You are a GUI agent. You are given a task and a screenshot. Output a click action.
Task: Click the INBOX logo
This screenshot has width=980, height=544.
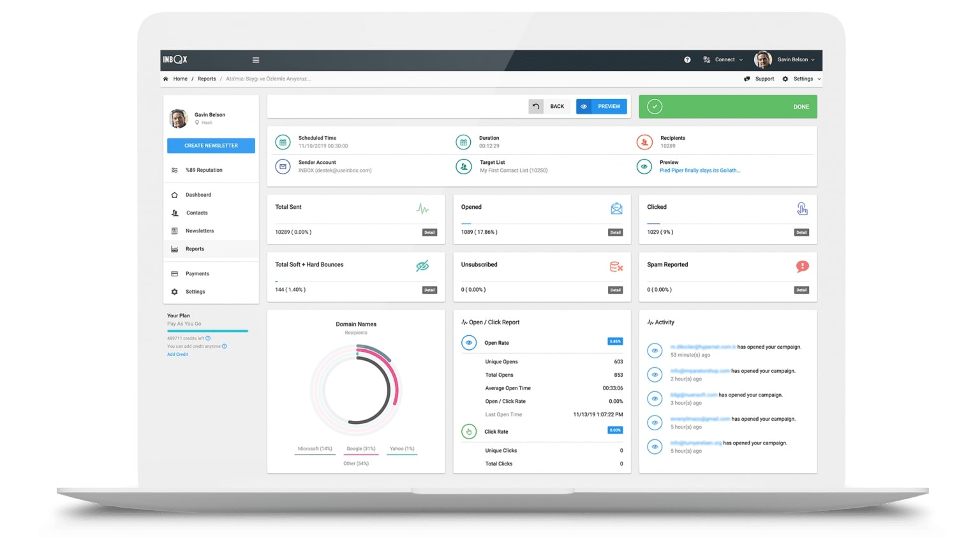175,59
